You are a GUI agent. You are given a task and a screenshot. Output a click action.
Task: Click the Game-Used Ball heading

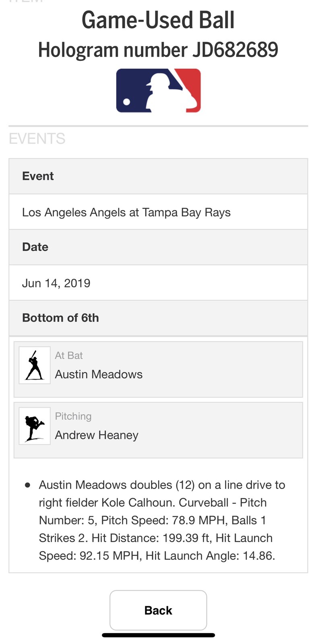pos(158,20)
